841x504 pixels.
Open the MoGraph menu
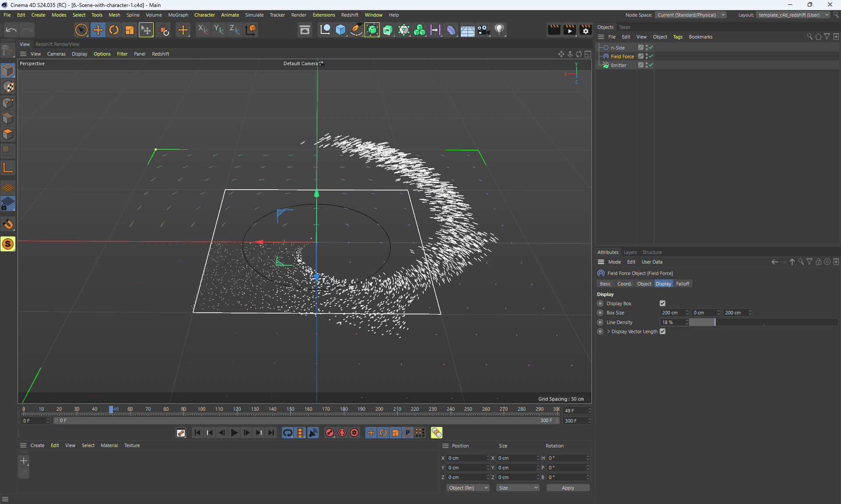point(178,15)
